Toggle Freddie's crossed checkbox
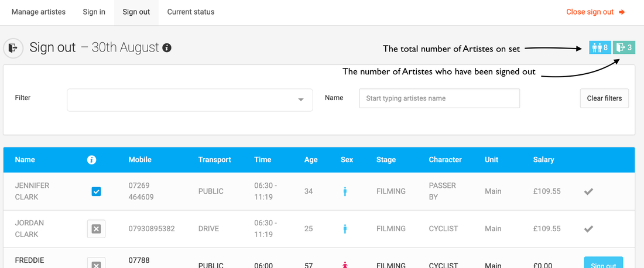The width and height of the screenshot is (644, 268). pyautogui.click(x=96, y=263)
